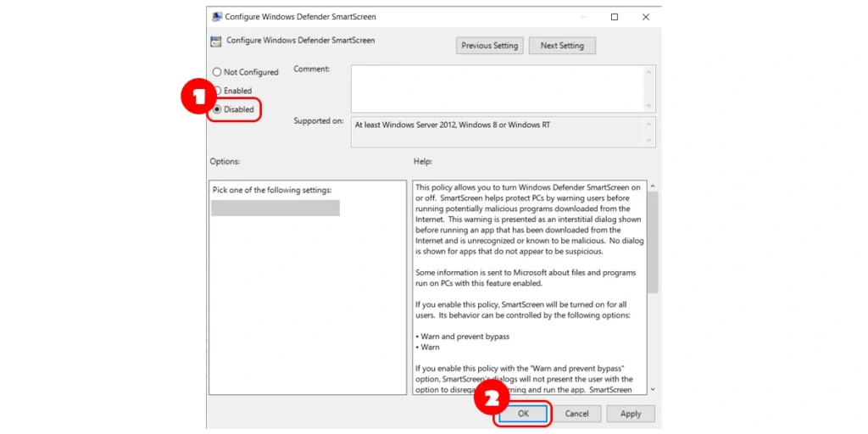Close the Configure SmartScreen window
This screenshot has width=868, height=434.
pos(645,17)
